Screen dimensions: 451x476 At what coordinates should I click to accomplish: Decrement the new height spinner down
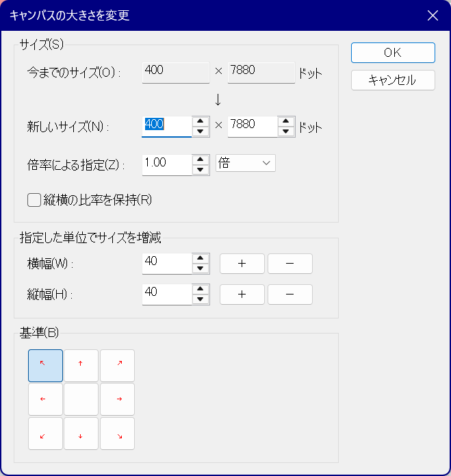tap(285, 131)
